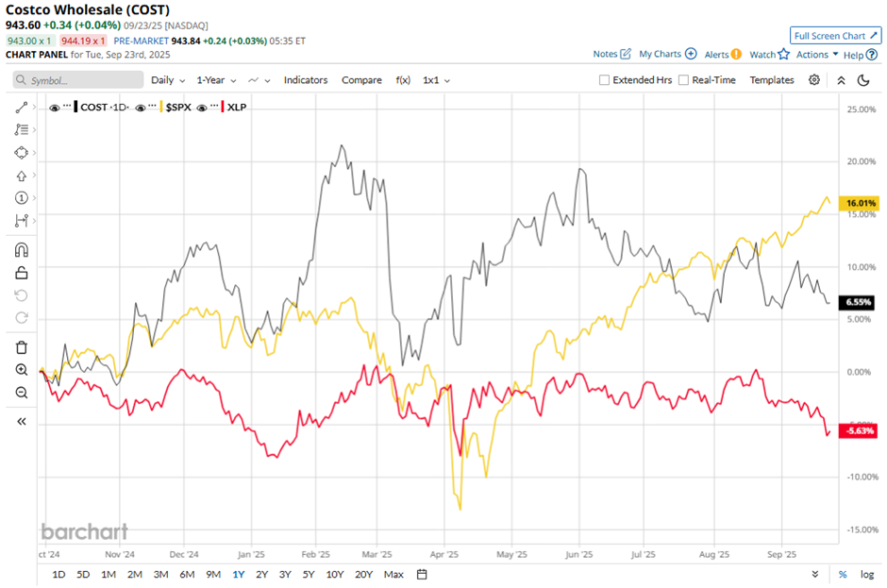Delete drawings with trash can icon
887x588 pixels.
click(x=22, y=347)
